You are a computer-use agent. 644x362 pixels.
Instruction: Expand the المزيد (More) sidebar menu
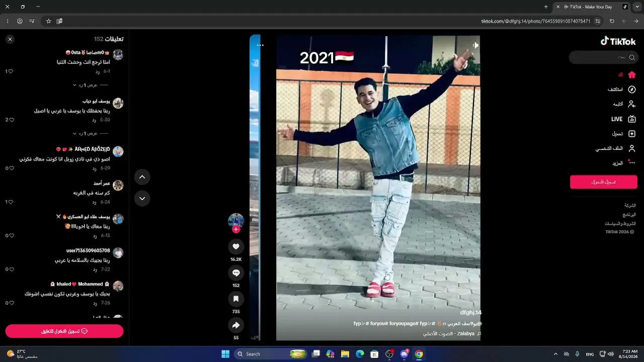624,163
